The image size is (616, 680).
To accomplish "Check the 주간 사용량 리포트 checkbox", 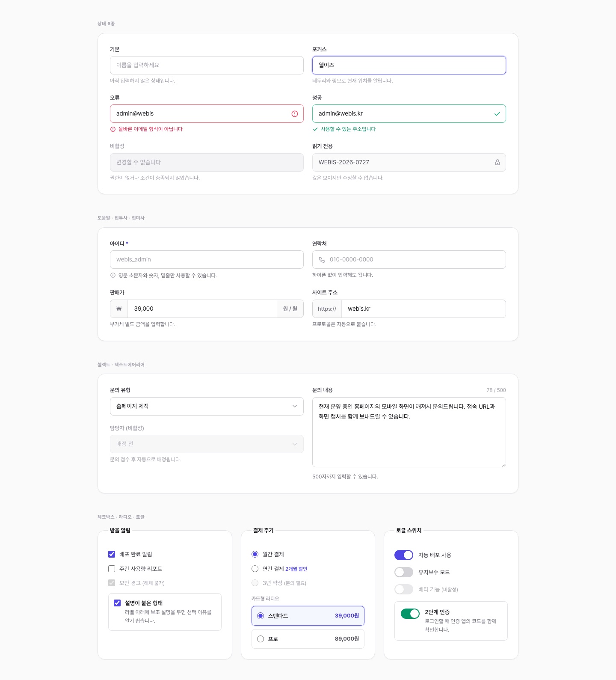I will [x=112, y=569].
